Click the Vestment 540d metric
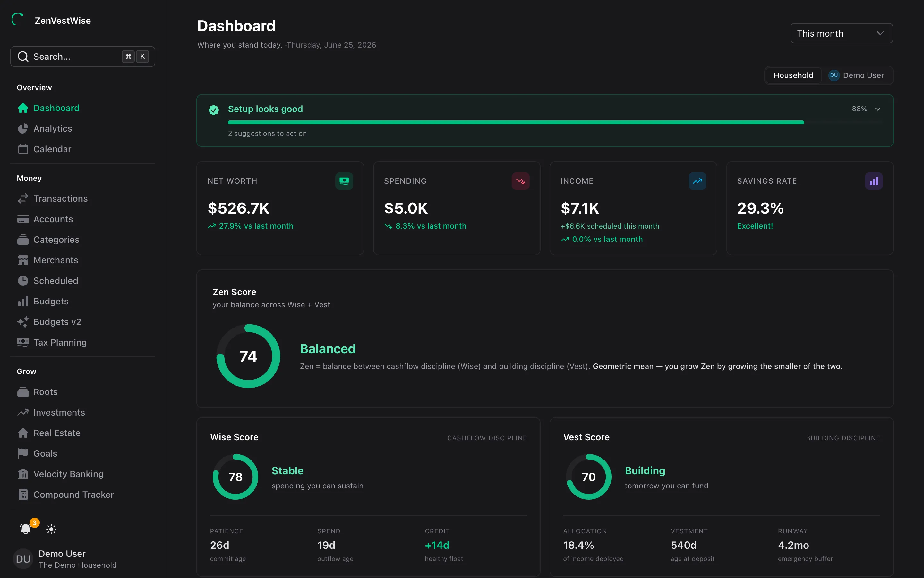The image size is (924, 578). (x=692, y=545)
